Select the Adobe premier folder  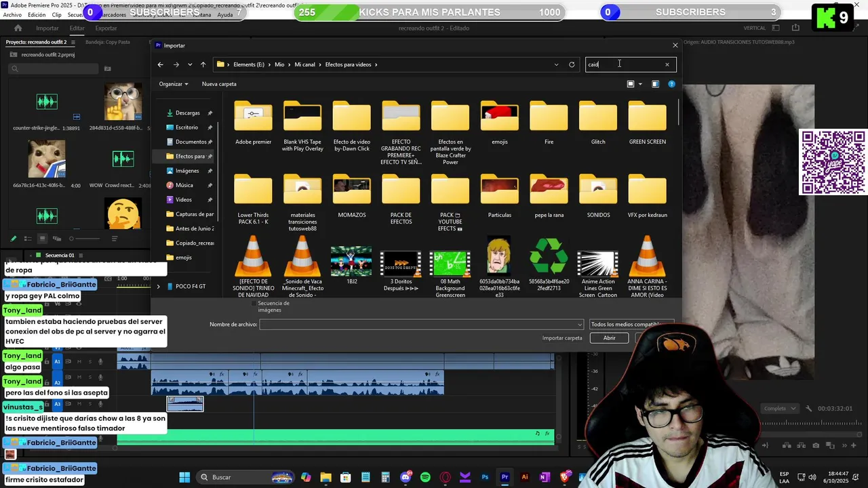pyautogui.click(x=253, y=122)
